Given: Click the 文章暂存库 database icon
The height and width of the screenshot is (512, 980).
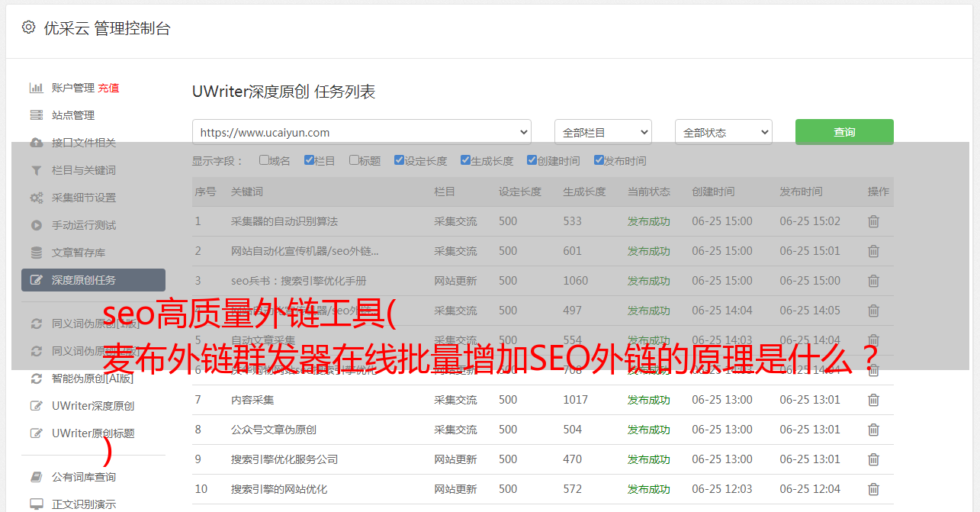Looking at the screenshot, I should (x=36, y=253).
